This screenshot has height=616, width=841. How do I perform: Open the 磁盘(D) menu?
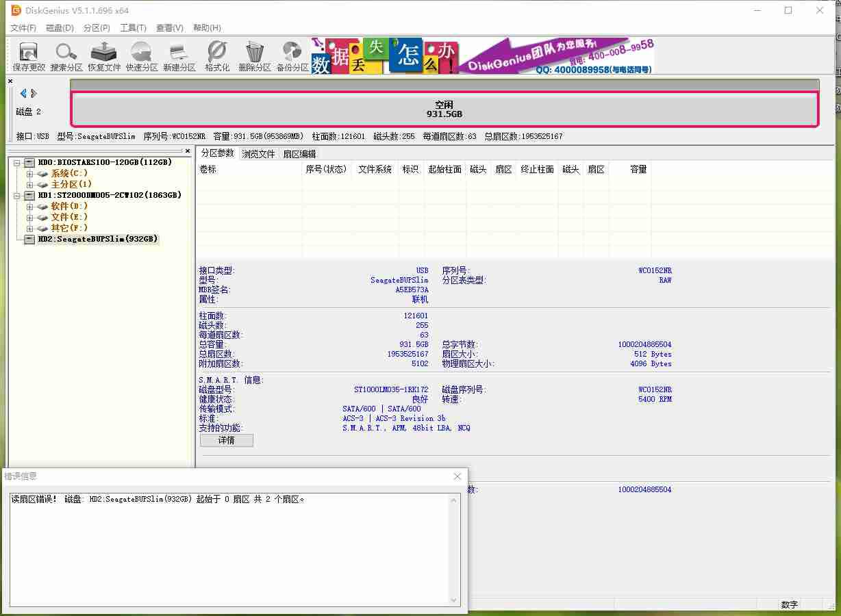pos(60,28)
